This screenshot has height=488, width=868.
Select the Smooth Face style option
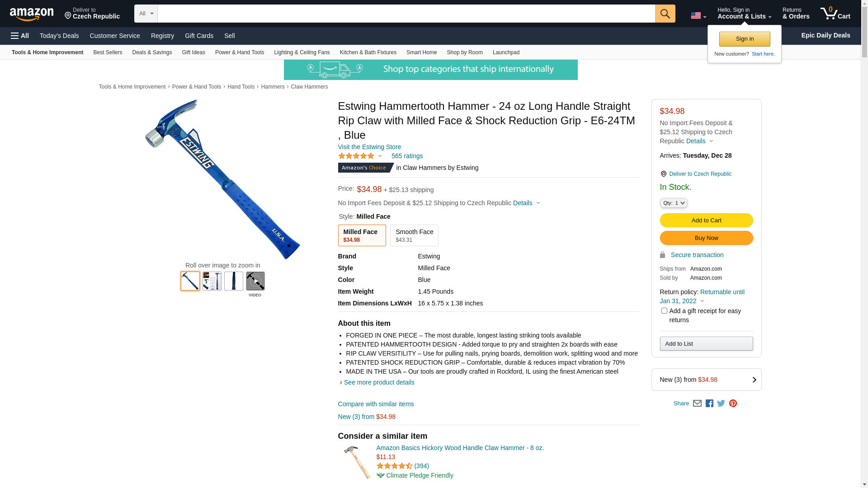414,235
